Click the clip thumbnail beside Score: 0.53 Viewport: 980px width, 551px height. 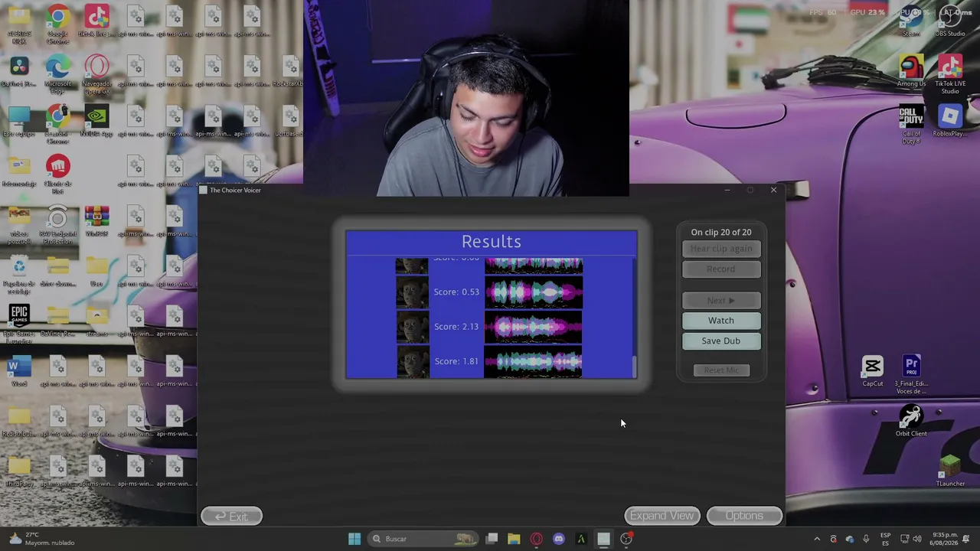412,292
